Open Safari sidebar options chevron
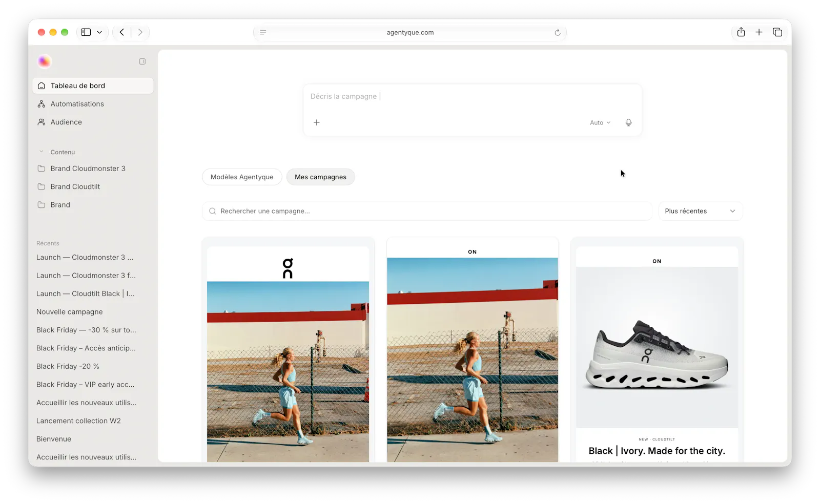820x504 pixels. (99, 32)
